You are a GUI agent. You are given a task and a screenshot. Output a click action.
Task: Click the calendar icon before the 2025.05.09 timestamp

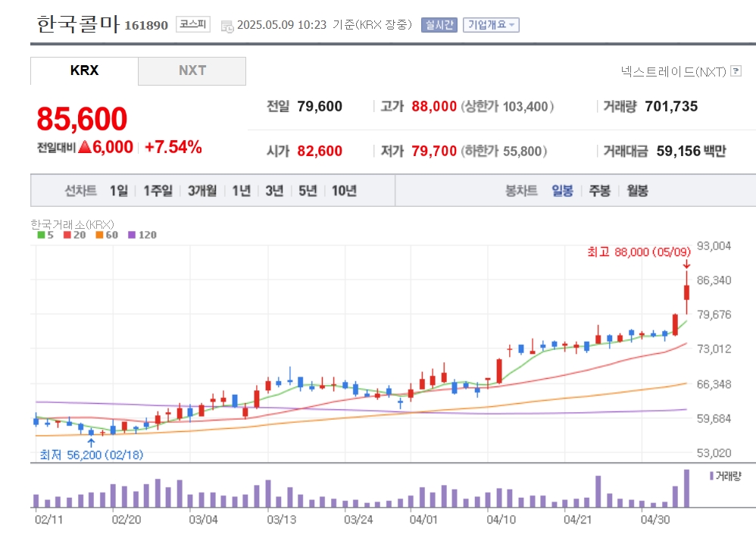coord(227,26)
